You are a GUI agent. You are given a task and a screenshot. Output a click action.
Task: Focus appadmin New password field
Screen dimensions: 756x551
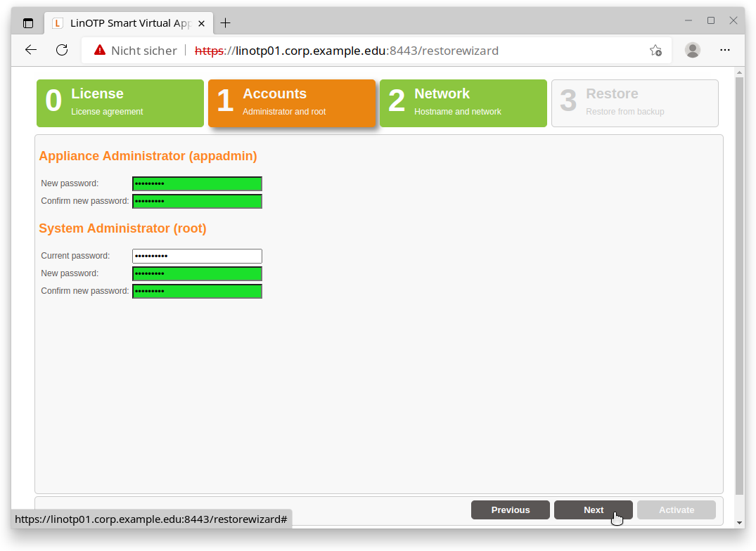coord(197,184)
